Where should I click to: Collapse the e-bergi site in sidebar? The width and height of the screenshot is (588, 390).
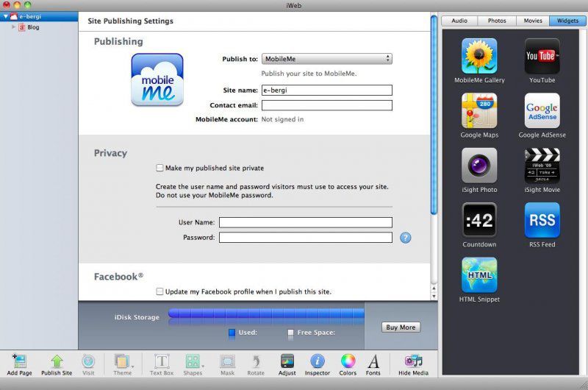6,16
